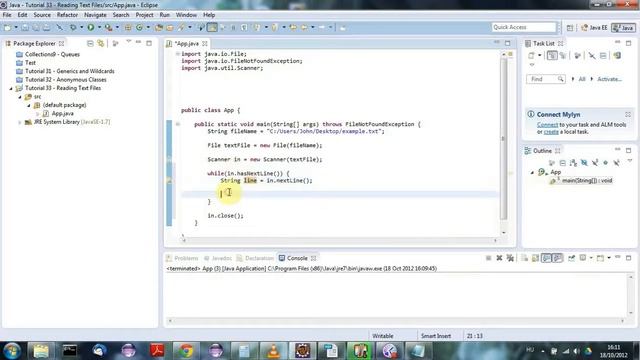This screenshot has width=640, height=360.
Task: Click the Save icon in the main toolbar
Action: pyautogui.click(x=25, y=27)
